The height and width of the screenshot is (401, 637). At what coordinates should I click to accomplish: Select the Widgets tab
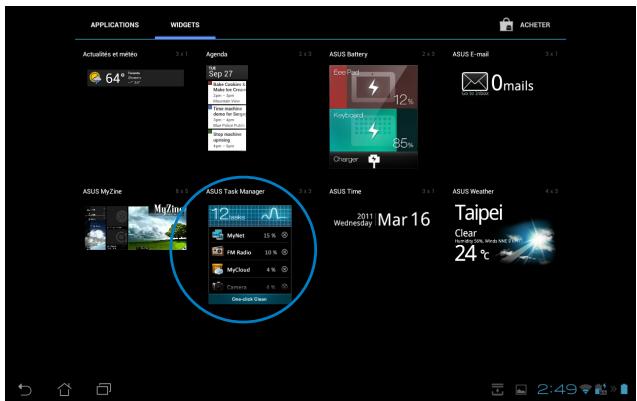tap(185, 25)
